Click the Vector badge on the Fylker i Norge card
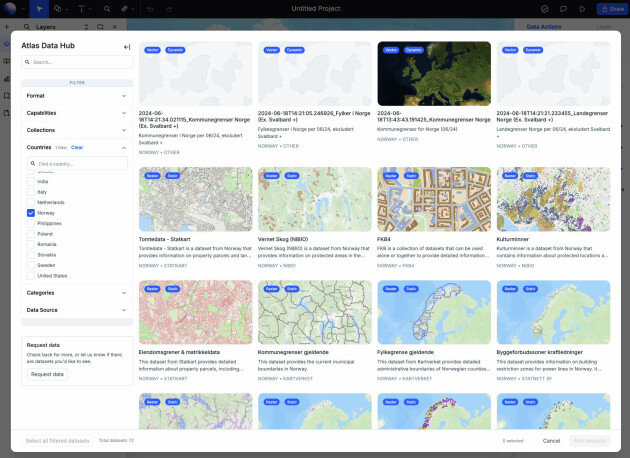Screen dimensions: 630x458 (272, 50)
